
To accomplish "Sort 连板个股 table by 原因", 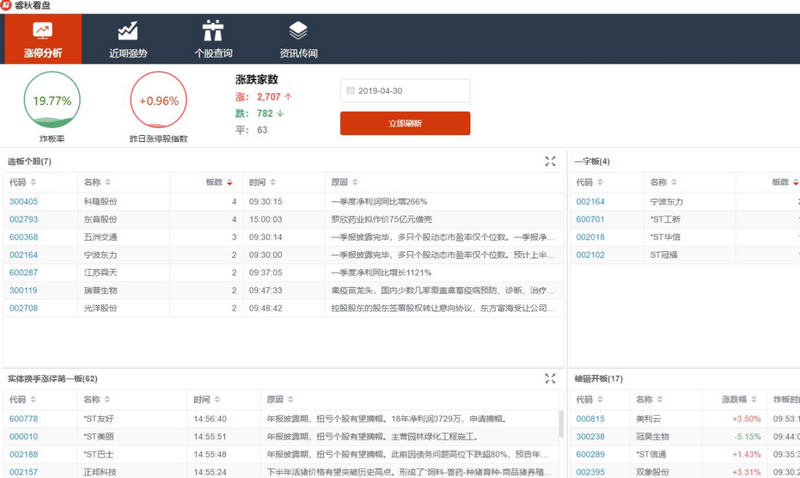I will pos(355,182).
